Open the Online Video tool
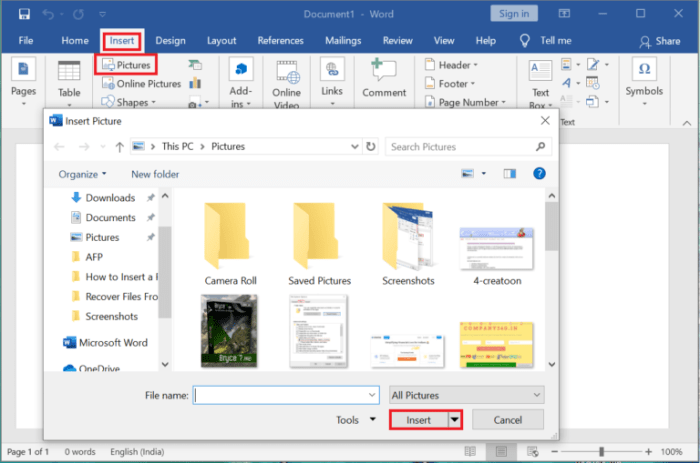 click(287, 72)
